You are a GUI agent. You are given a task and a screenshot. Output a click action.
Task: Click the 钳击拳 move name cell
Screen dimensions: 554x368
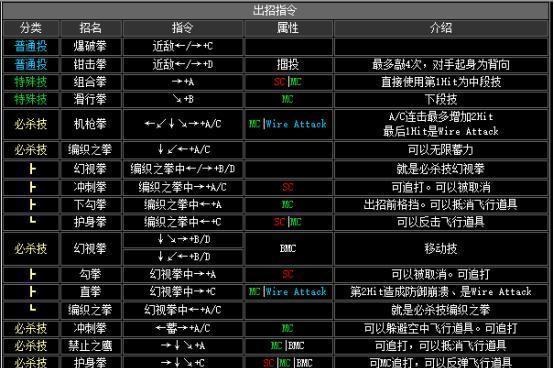pos(91,65)
